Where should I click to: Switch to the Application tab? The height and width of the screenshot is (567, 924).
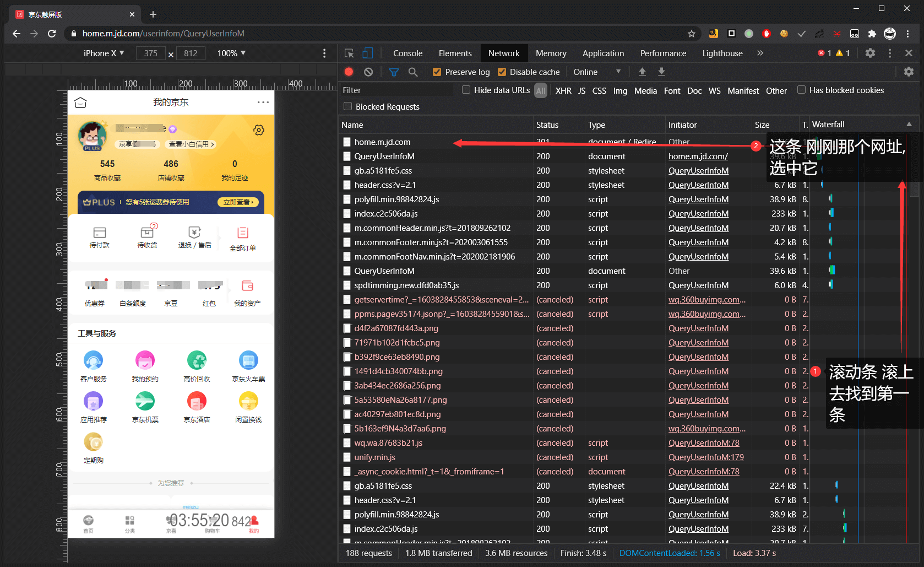603,53
